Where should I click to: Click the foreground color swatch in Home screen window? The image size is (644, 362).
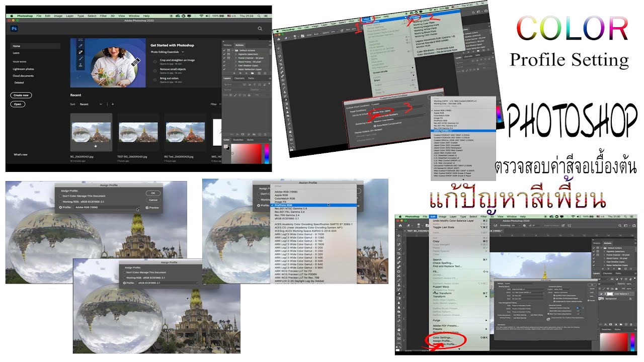click(x=226, y=146)
